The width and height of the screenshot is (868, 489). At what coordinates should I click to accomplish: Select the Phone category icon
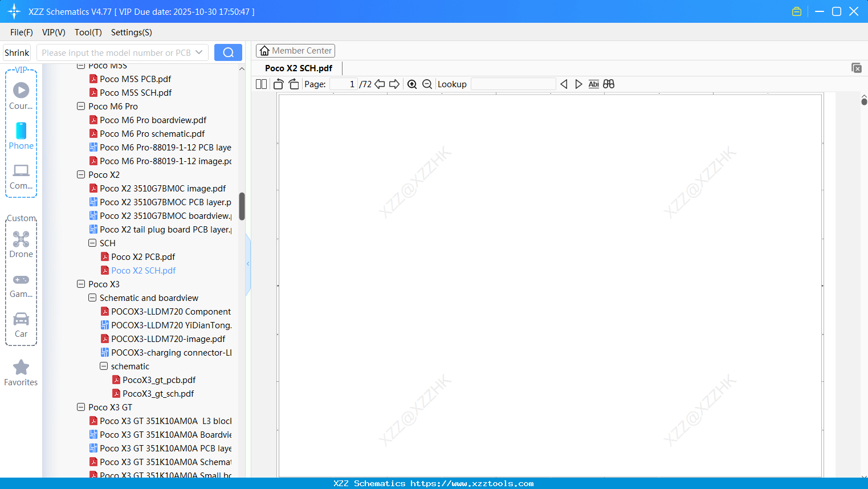coord(21,136)
